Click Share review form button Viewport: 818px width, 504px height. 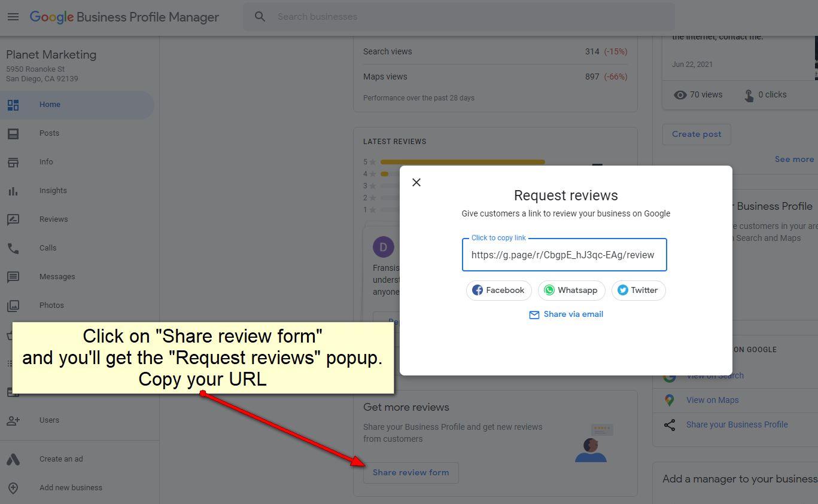click(x=410, y=473)
